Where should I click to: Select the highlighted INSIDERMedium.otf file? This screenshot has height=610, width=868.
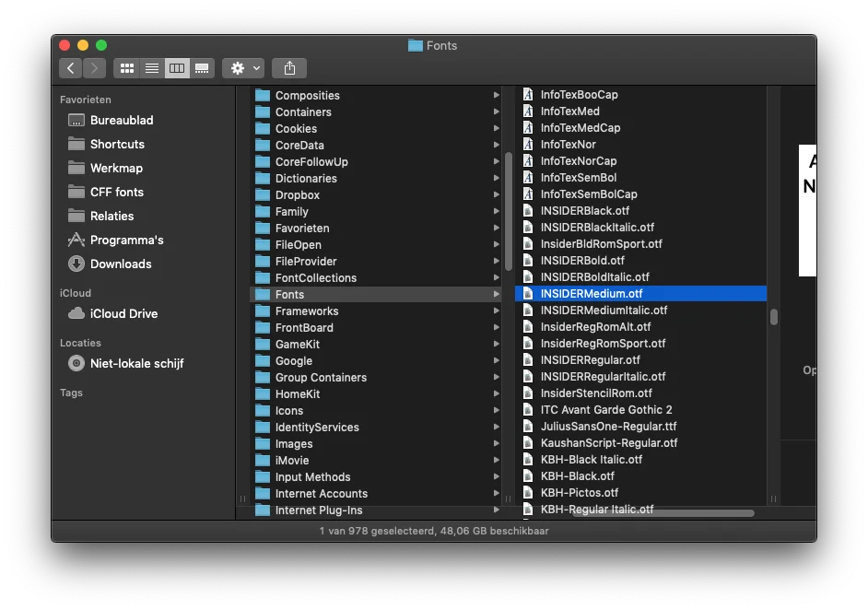641,294
